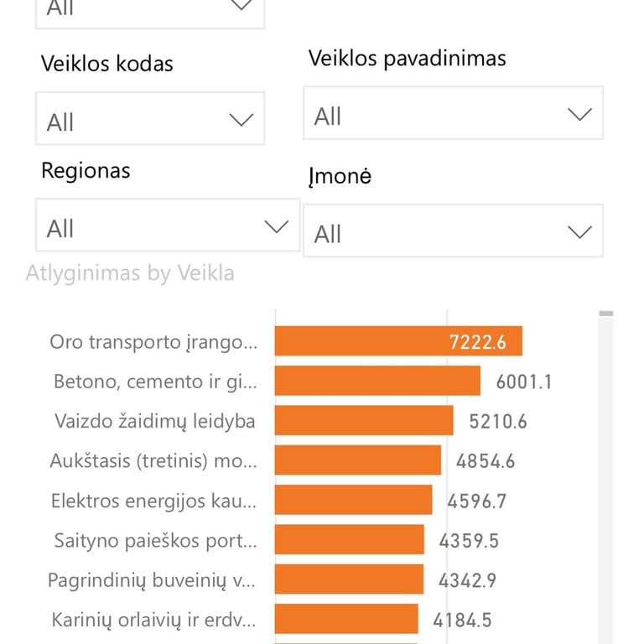Select the Betono, cemento bar 6001.1
Viewport: 644px width, 644px height.
(377, 381)
